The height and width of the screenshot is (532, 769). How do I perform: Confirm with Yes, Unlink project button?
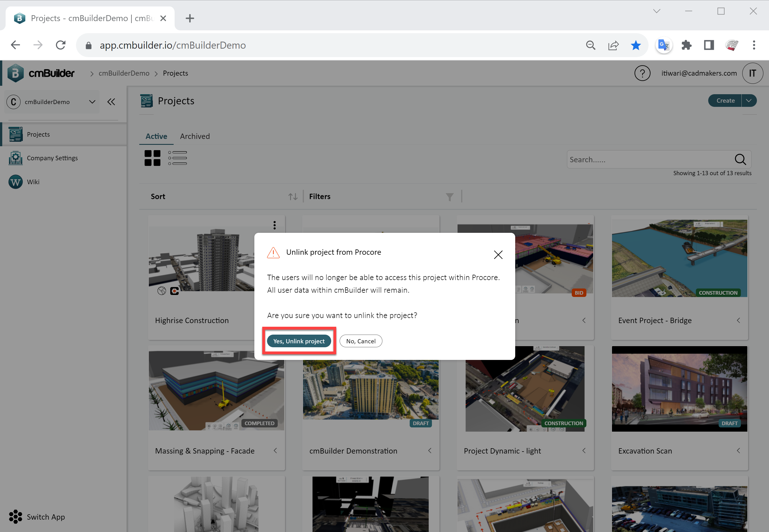pyautogui.click(x=299, y=341)
